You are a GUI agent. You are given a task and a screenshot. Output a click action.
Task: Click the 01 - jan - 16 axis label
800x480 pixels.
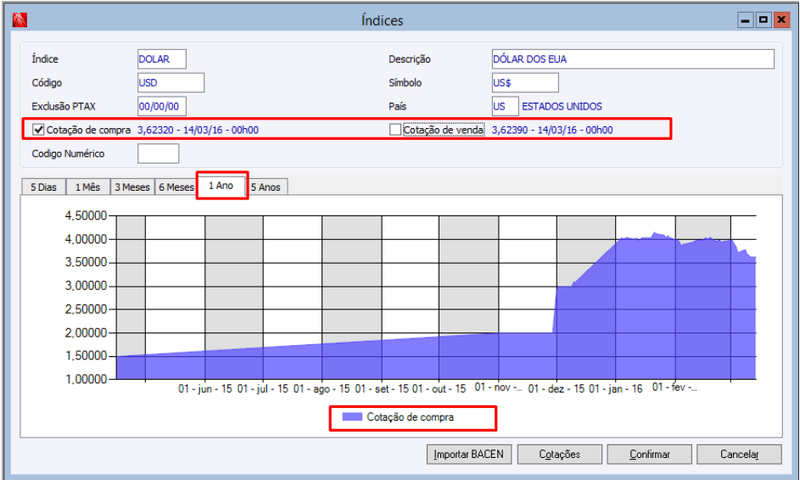pos(616,389)
